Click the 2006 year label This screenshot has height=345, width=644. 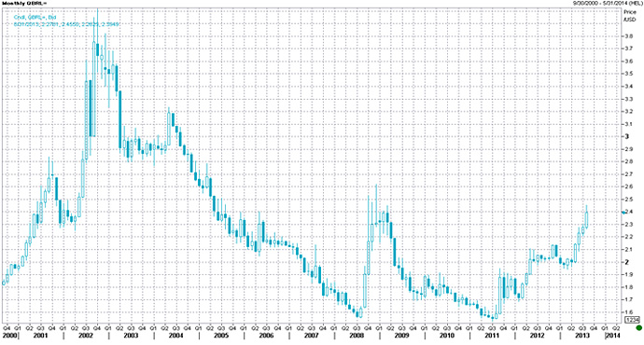click(266, 336)
